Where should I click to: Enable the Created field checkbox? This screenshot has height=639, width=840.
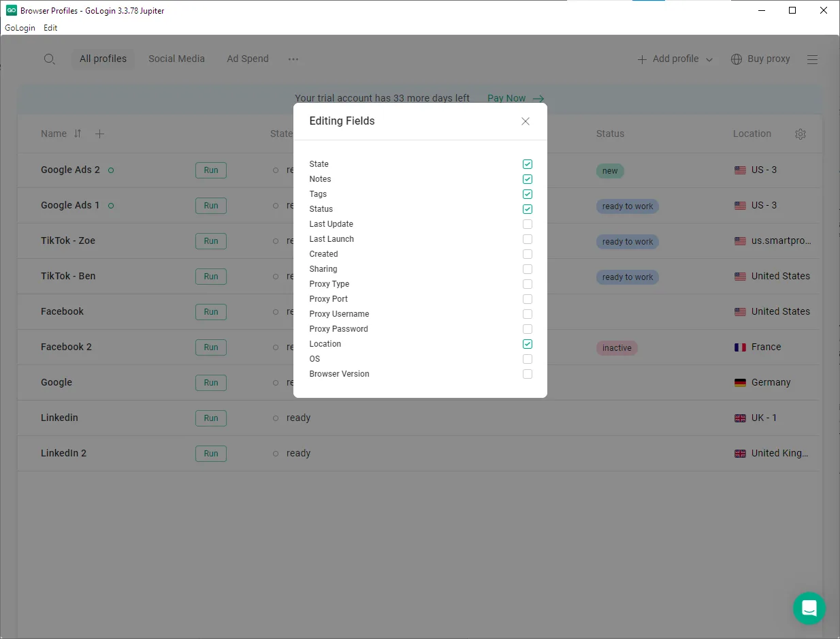tap(528, 254)
